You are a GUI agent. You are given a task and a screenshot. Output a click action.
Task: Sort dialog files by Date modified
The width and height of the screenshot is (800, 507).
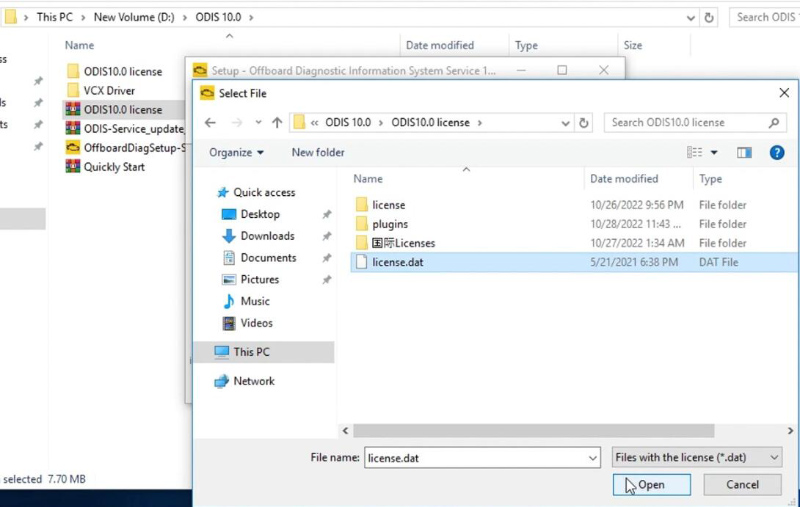pos(623,179)
